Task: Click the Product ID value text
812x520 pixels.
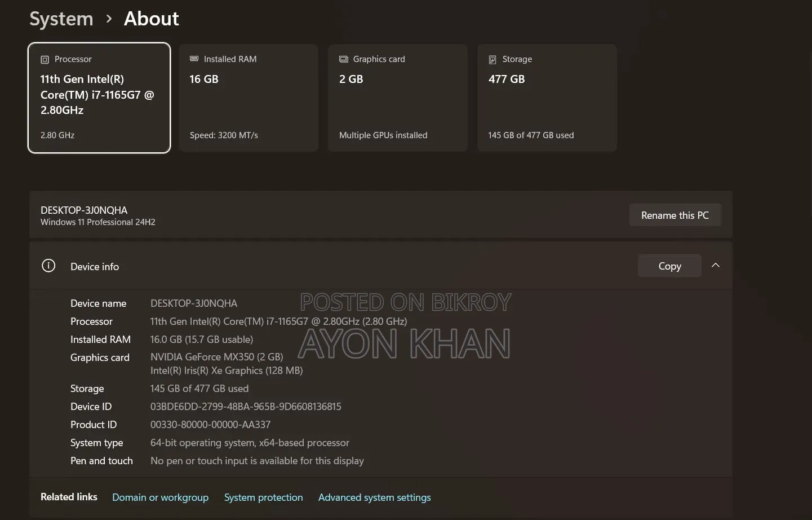Action: tap(210, 425)
